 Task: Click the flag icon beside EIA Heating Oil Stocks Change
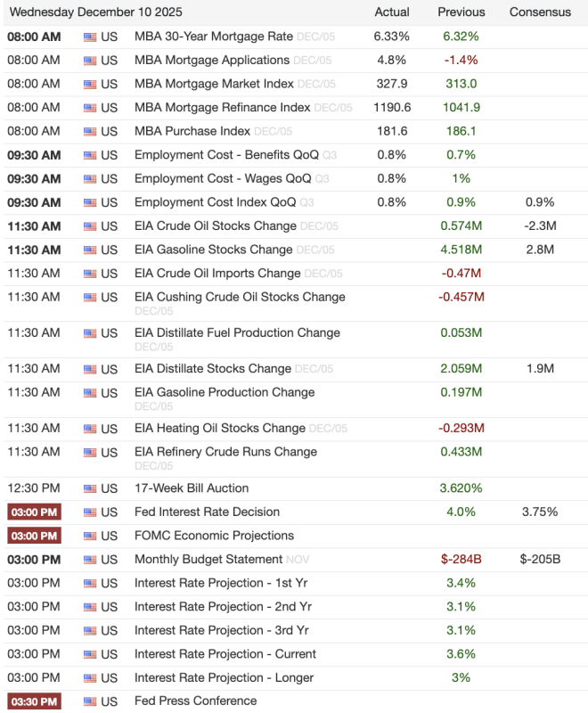(90, 429)
